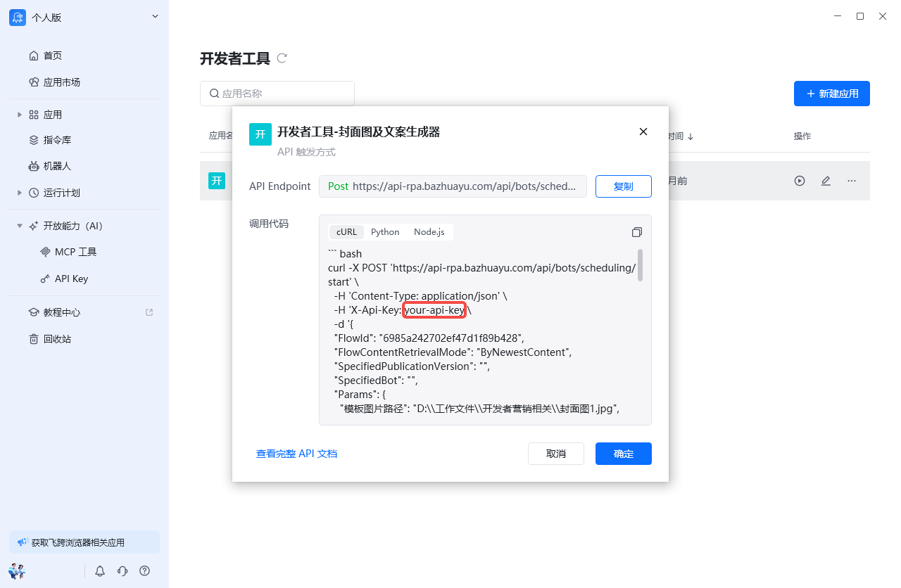
Task: Expand the 应用 tree arrow
Action: (20, 115)
